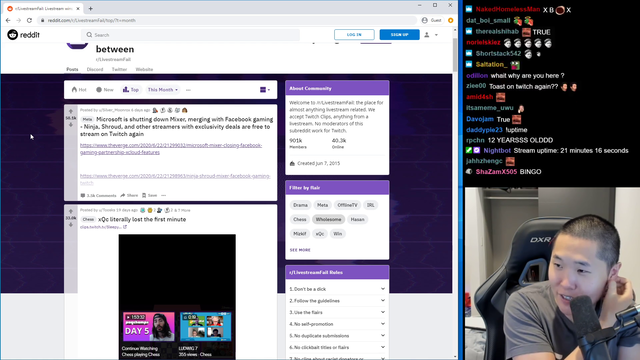The image size is (640, 360).
Task: Click the SIGN UP button
Action: tap(399, 35)
